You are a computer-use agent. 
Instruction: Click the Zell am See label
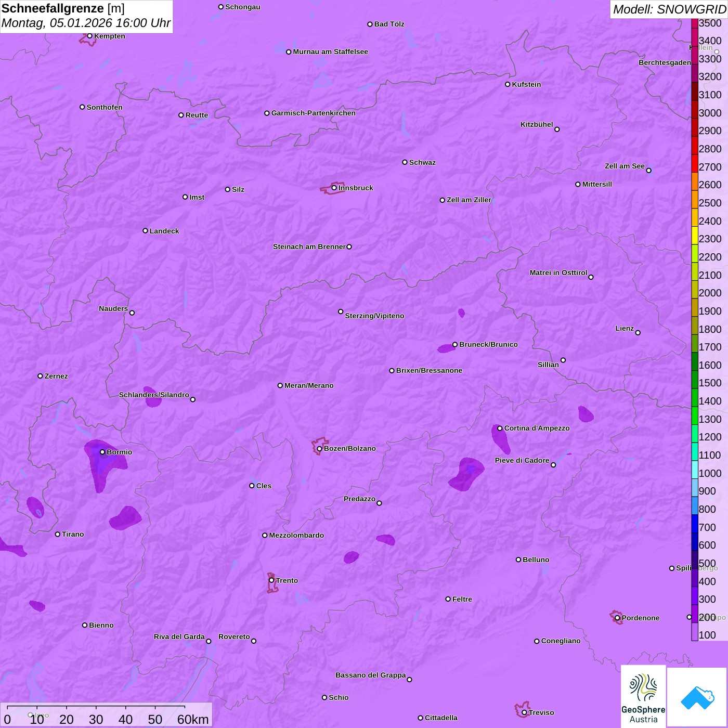pyautogui.click(x=625, y=166)
